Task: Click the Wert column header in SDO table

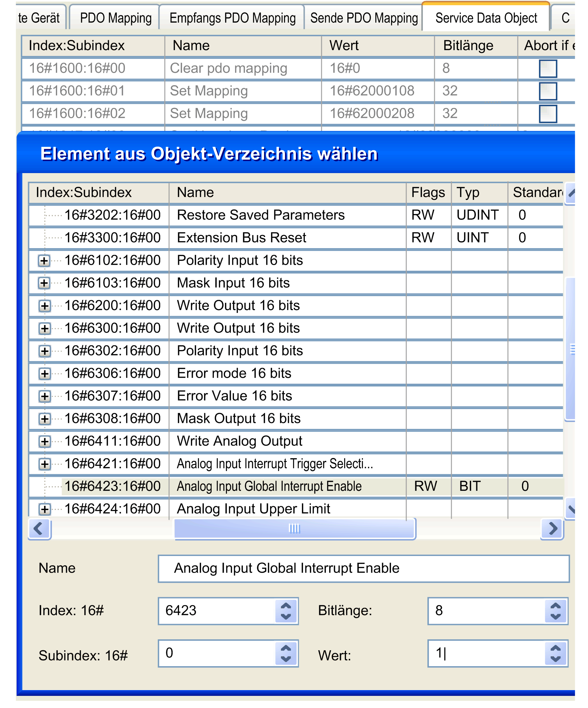Action: tap(377, 46)
